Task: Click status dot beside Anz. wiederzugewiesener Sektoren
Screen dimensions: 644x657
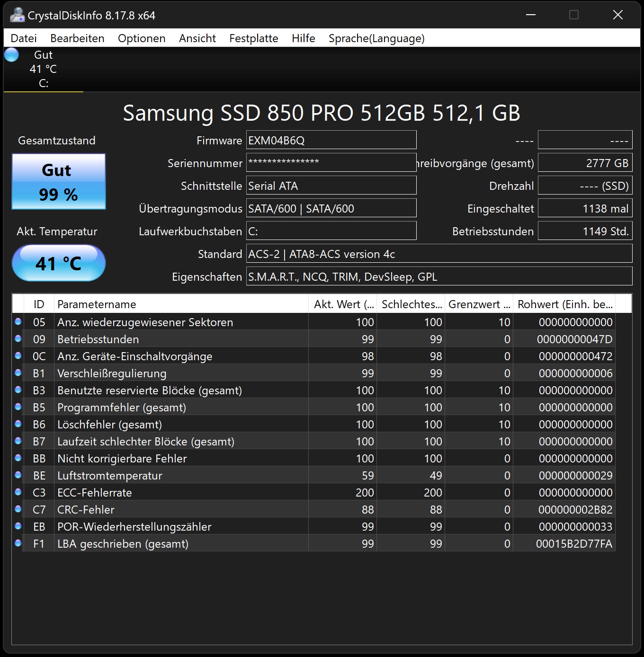Action: (x=18, y=321)
